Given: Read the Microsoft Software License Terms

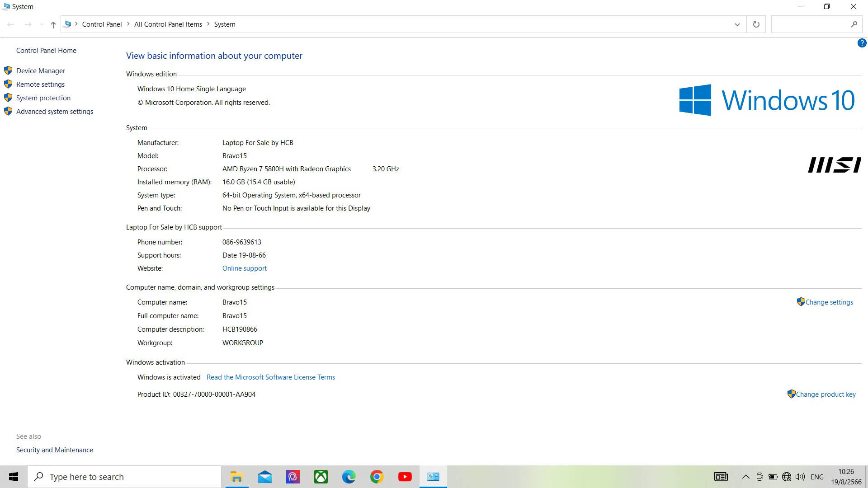Looking at the screenshot, I should [x=271, y=377].
